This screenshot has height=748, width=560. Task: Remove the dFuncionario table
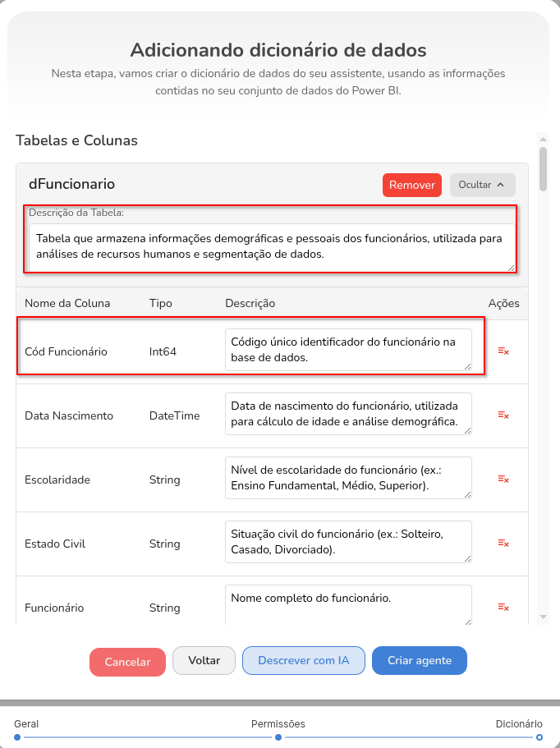coord(411,185)
